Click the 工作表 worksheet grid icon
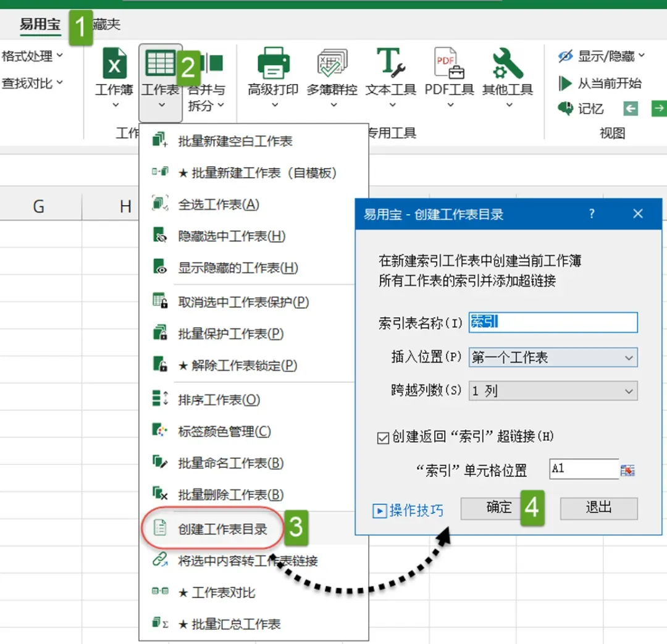667x644 pixels. tap(160, 63)
